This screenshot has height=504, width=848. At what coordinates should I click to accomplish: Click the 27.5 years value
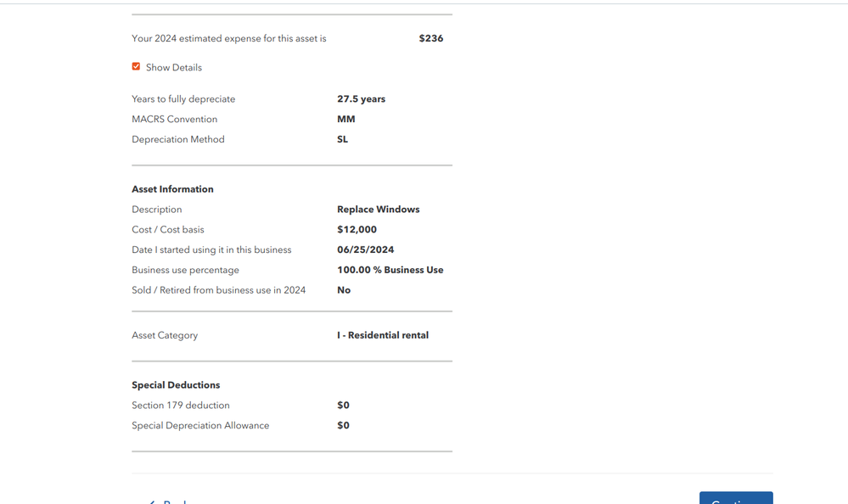tap(362, 99)
